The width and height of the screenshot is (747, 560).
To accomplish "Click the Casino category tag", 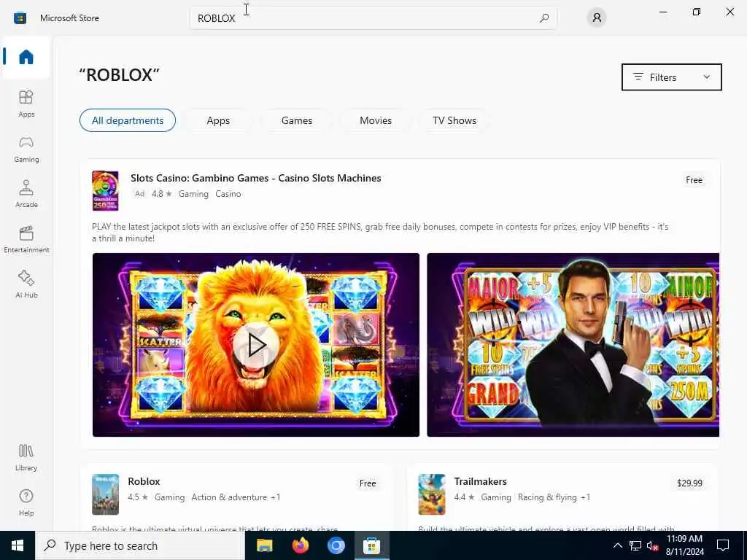I will [228, 194].
